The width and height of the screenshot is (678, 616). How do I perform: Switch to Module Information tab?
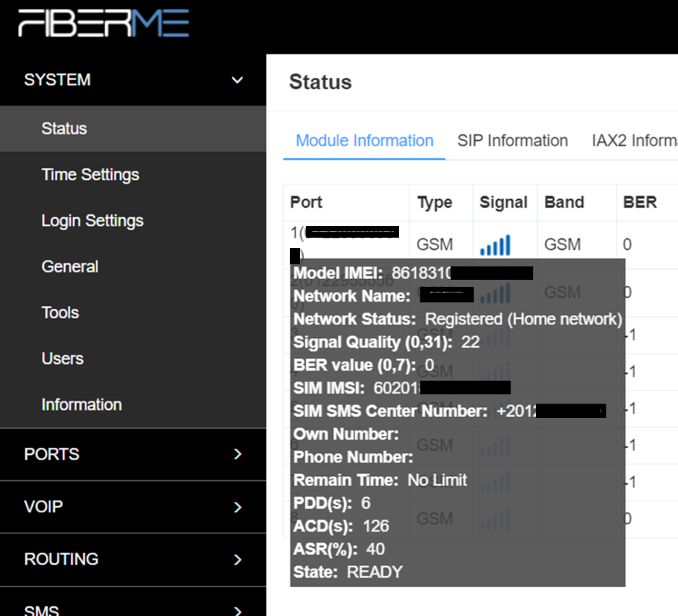pos(364,141)
